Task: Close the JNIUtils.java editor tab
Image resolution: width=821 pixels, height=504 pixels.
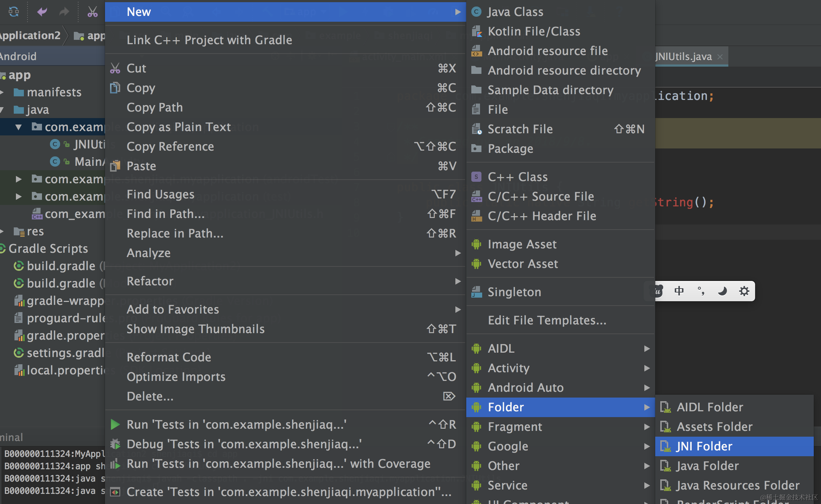Action: coord(720,57)
